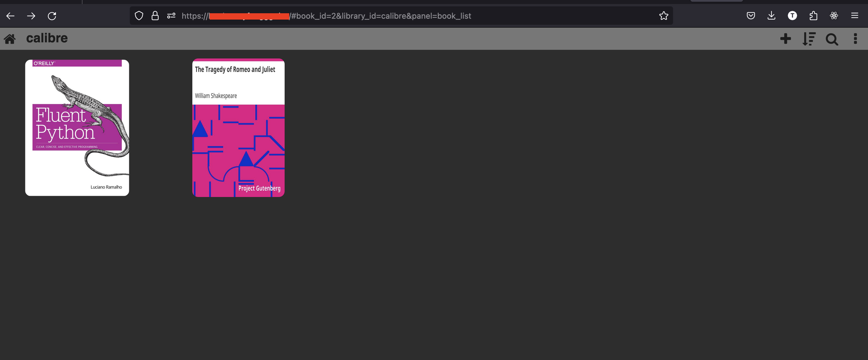Save page to Pocket icon
Screen dimensions: 868x360
click(x=751, y=16)
